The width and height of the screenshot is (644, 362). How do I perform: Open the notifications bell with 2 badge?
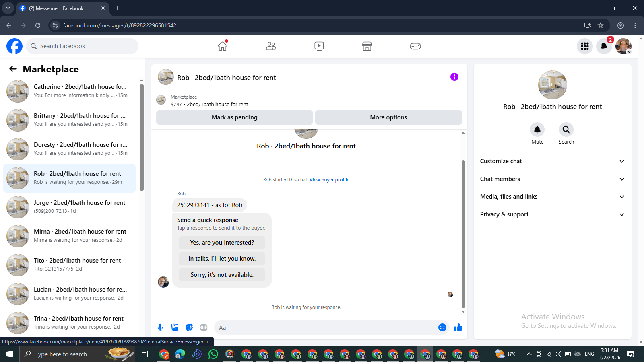(604, 46)
